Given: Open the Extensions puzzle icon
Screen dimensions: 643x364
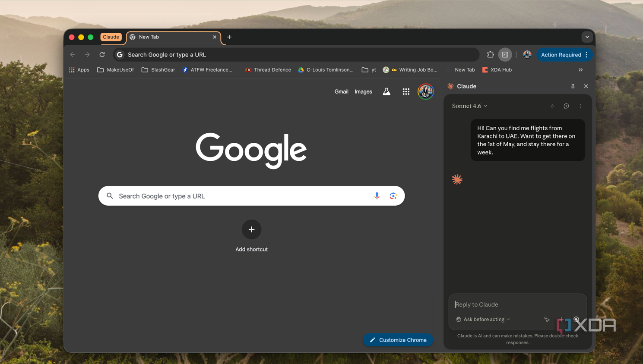Looking at the screenshot, I should coord(491,55).
